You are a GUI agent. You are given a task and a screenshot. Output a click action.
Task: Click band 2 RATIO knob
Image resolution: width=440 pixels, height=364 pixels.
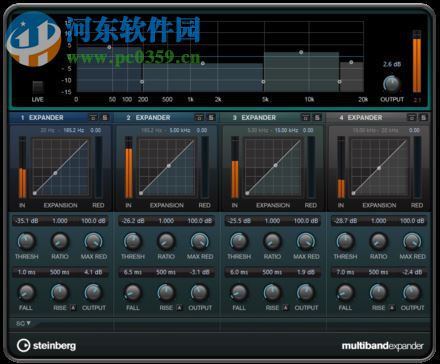166,241
